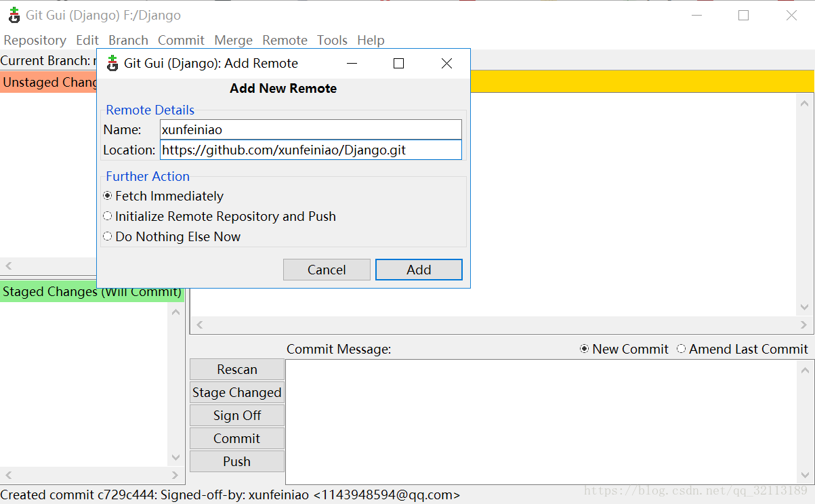Close the main Git Gui window

[791, 15]
